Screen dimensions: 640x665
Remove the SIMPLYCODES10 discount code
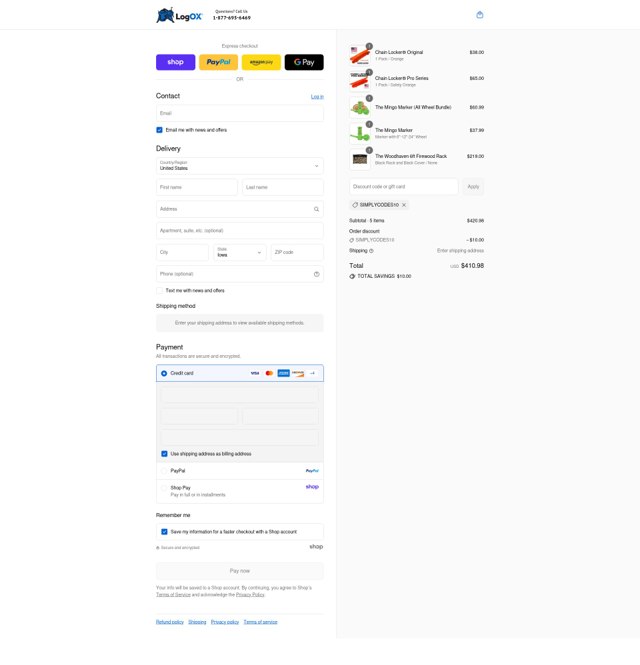point(404,205)
